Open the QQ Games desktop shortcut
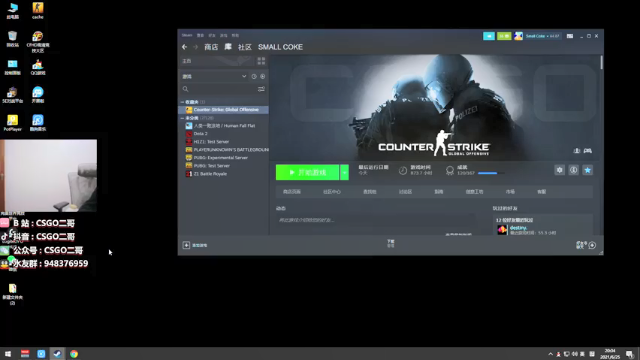The width and height of the screenshot is (640, 360). tap(38, 67)
